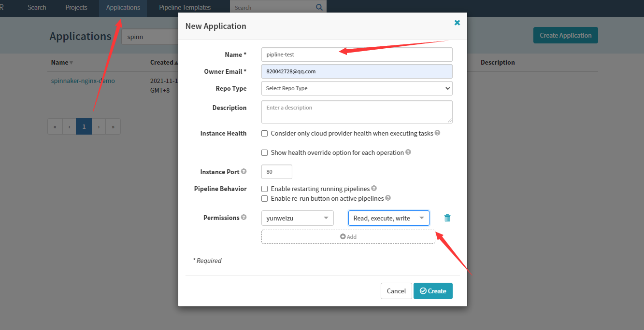This screenshot has height=330, width=644.
Task: Click the Create button
Action: coord(433,291)
